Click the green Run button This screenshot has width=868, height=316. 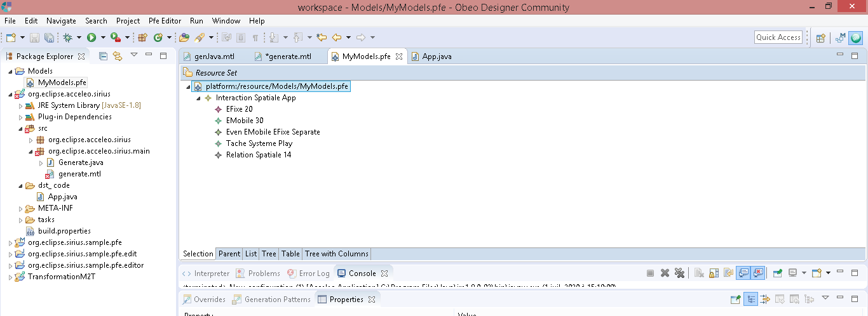[x=92, y=37]
